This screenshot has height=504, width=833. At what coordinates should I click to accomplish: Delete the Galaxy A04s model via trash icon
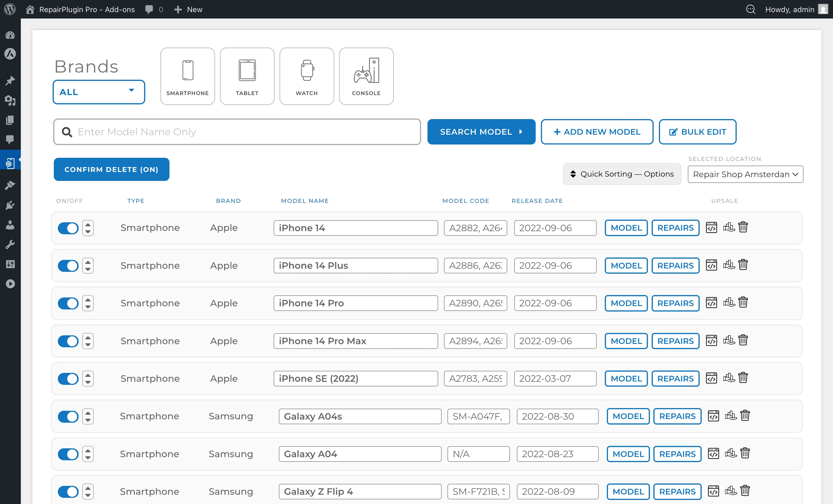tap(745, 416)
